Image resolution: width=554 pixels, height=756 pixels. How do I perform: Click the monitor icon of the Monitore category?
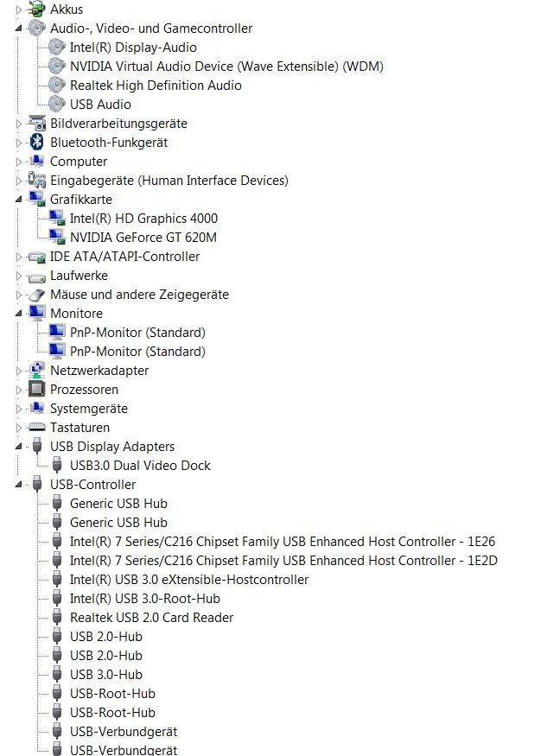coord(36,314)
